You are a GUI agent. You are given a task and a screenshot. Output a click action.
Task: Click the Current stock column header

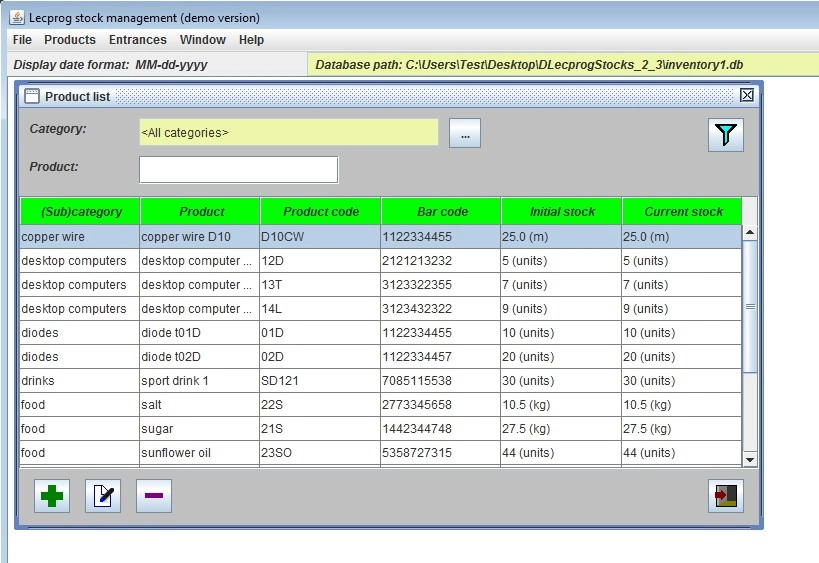(x=683, y=211)
